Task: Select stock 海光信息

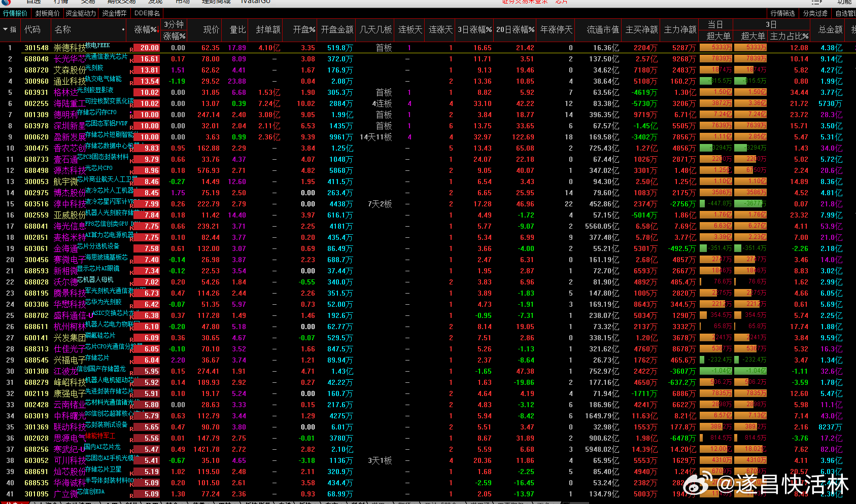Action: click(x=70, y=226)
